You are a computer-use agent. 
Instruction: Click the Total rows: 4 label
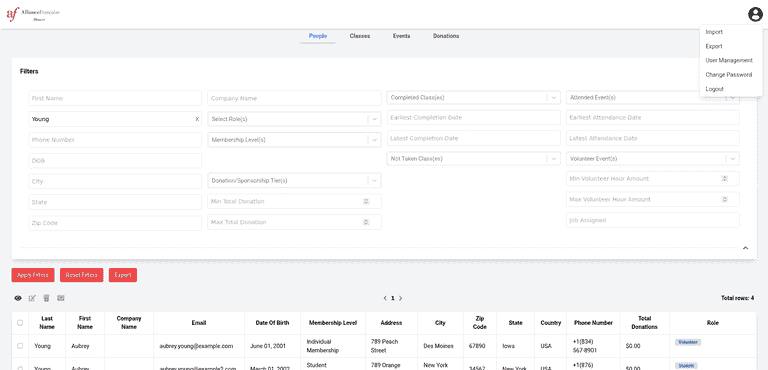click(x=738, y=298)
